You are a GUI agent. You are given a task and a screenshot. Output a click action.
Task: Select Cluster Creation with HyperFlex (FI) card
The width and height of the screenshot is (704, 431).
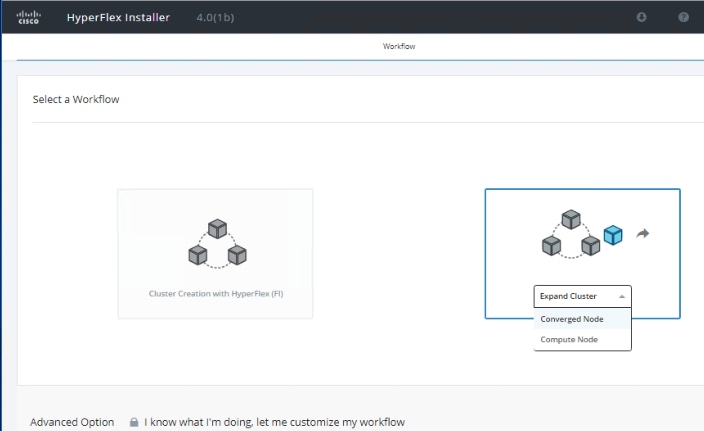pos(216,254)
